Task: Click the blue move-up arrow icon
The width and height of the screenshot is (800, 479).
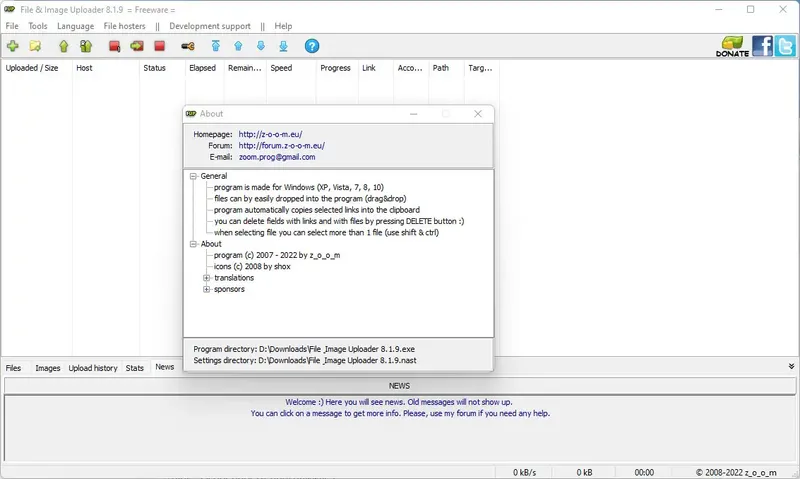Action: coord(238,46)
